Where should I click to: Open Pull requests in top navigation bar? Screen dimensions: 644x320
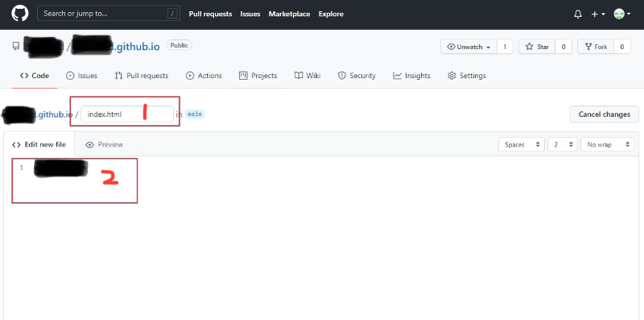tap(210, 14)
